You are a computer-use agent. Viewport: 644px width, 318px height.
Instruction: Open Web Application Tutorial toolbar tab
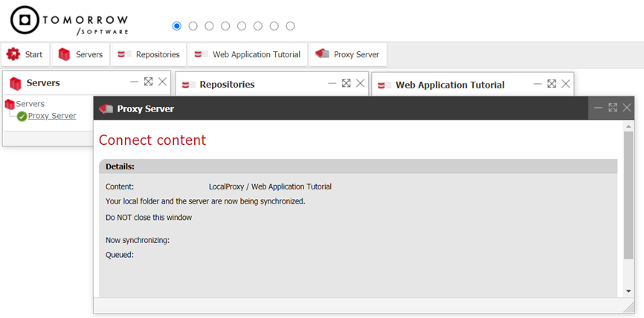(x=248, y=54)
